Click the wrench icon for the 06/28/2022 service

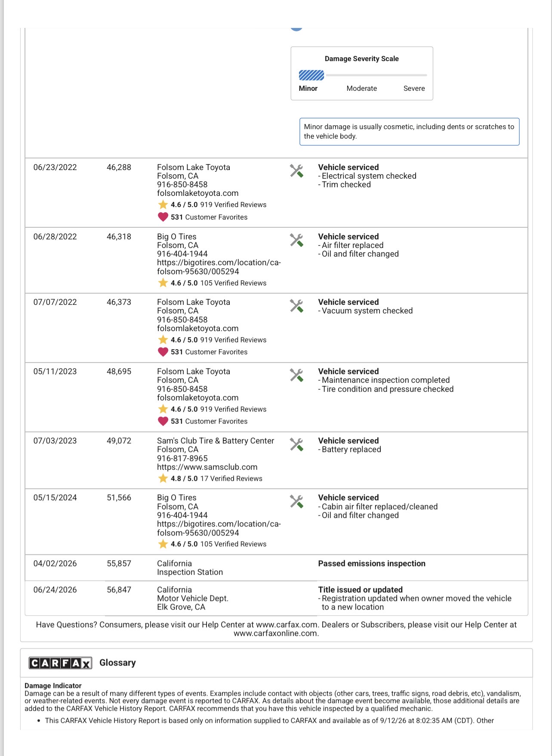296,240
